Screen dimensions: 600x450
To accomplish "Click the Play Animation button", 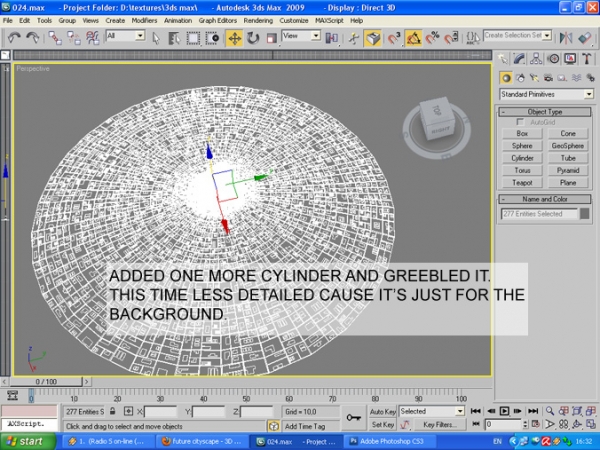I will pyautogui.click(x=504, y=411).
